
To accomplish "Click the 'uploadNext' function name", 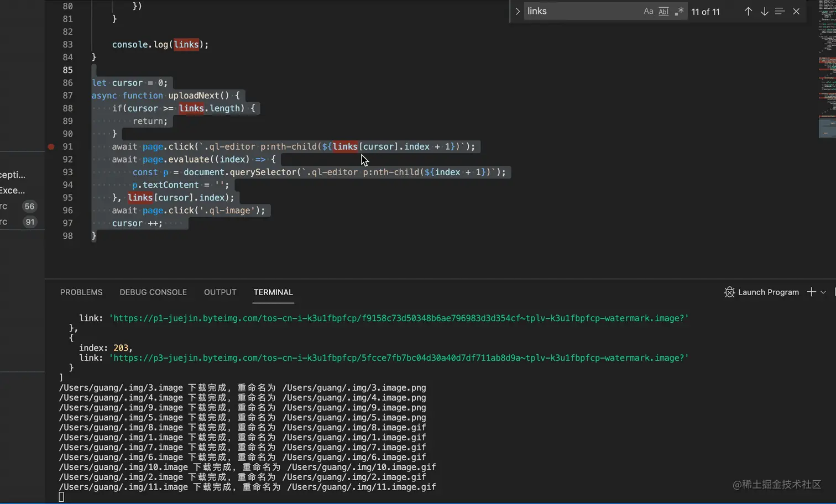I will (x=194, y=95).
